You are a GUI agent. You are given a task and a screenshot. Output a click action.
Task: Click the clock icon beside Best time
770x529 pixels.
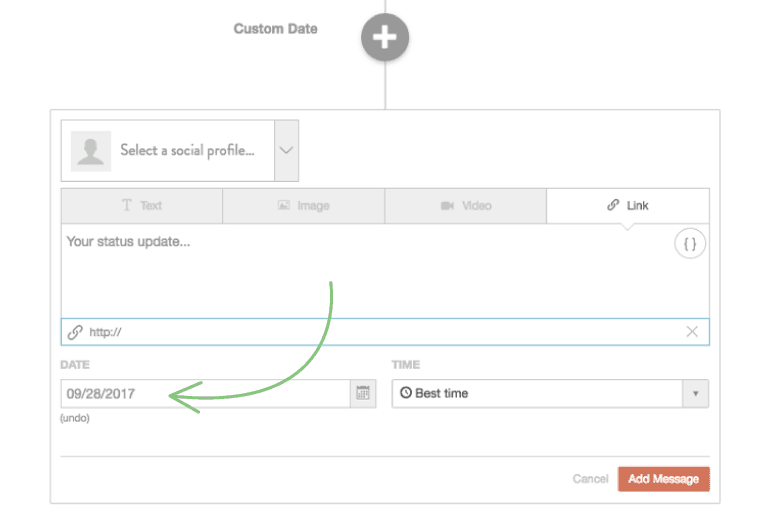pyautogui.click(x=406, y=394)
